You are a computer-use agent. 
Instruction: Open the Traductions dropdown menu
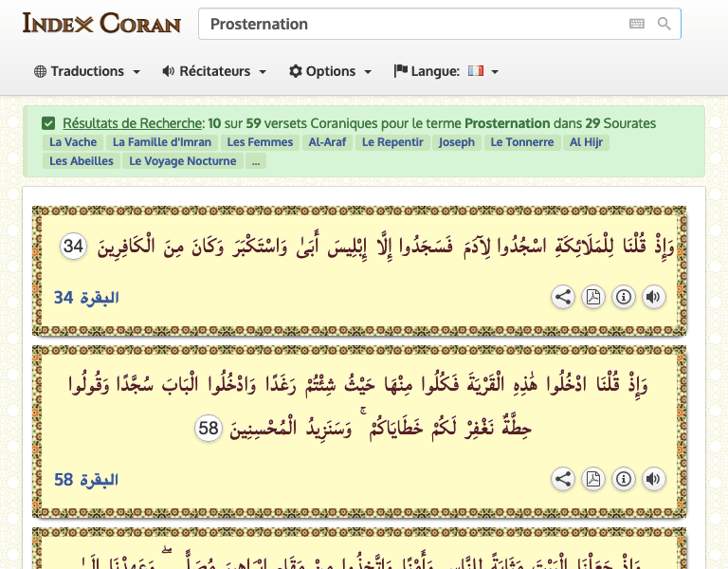pos(87,71)
